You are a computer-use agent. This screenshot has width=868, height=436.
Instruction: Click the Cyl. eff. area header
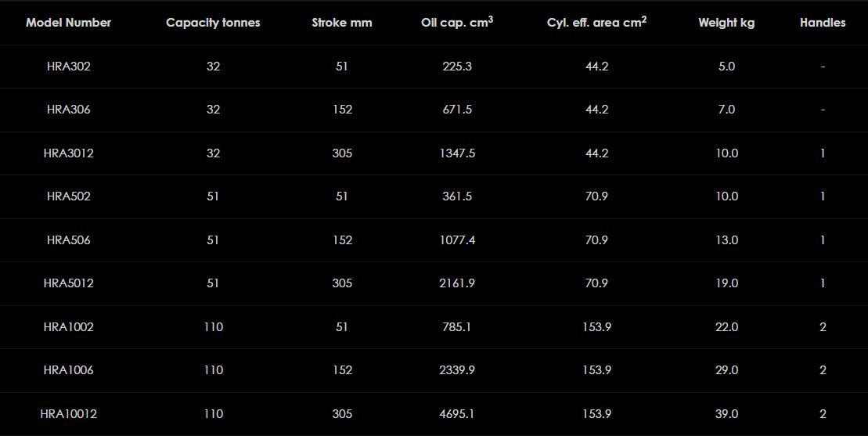pos(596,23)
